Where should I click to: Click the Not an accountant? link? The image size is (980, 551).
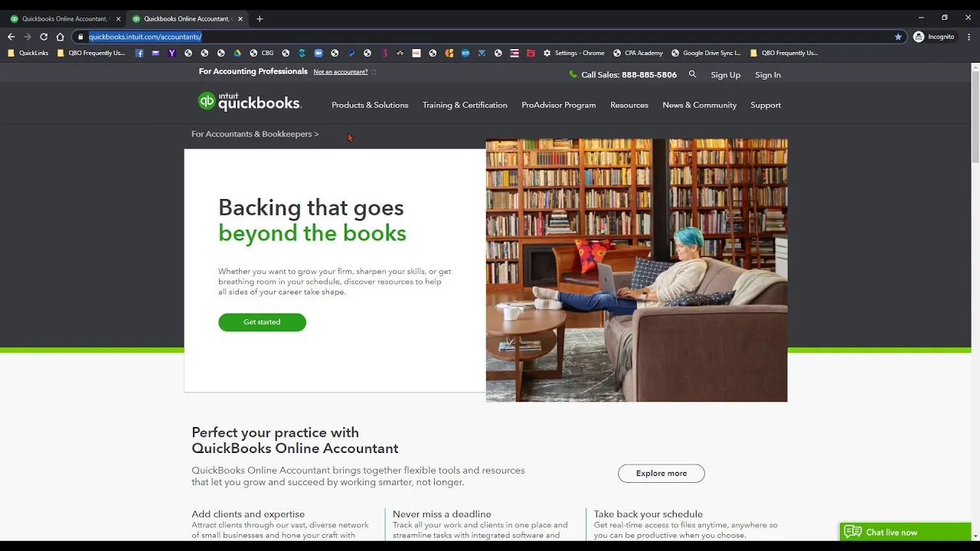(341, 72)
